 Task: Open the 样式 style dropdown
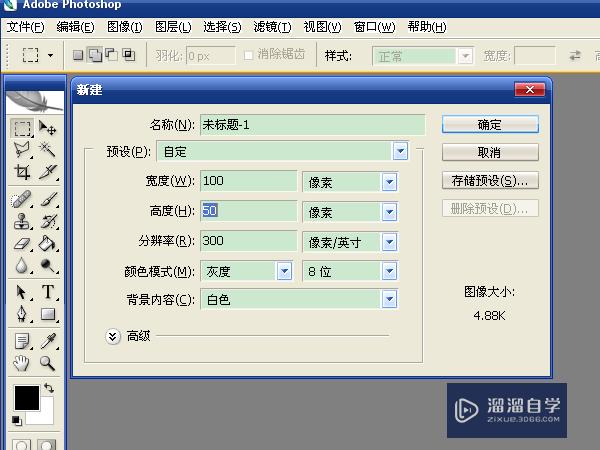click(x=466, y=56)
